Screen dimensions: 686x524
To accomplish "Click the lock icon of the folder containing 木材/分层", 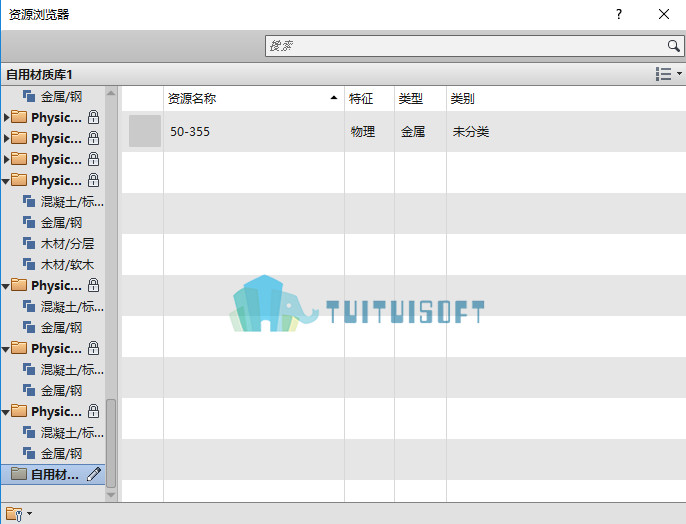I will [x=93, y=180].
